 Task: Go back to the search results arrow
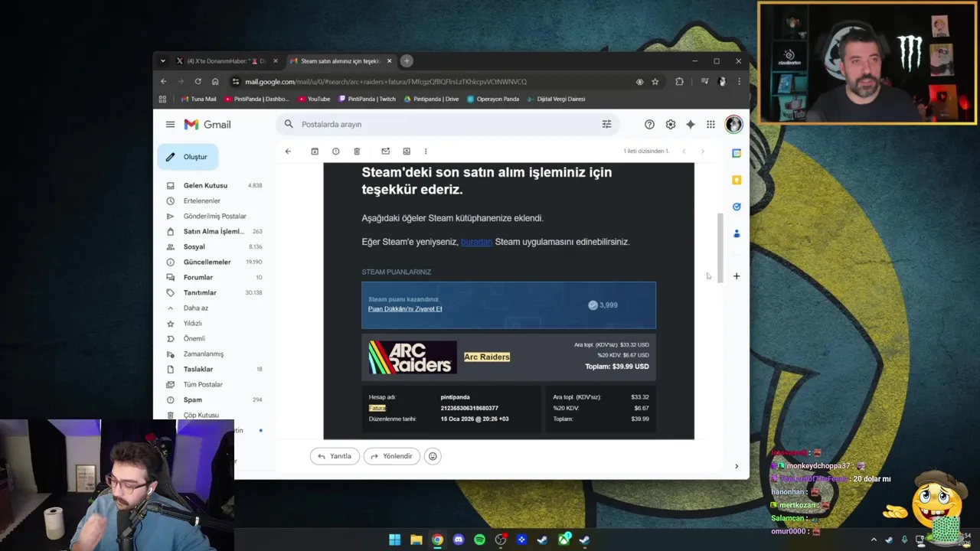tap(288, 151)
